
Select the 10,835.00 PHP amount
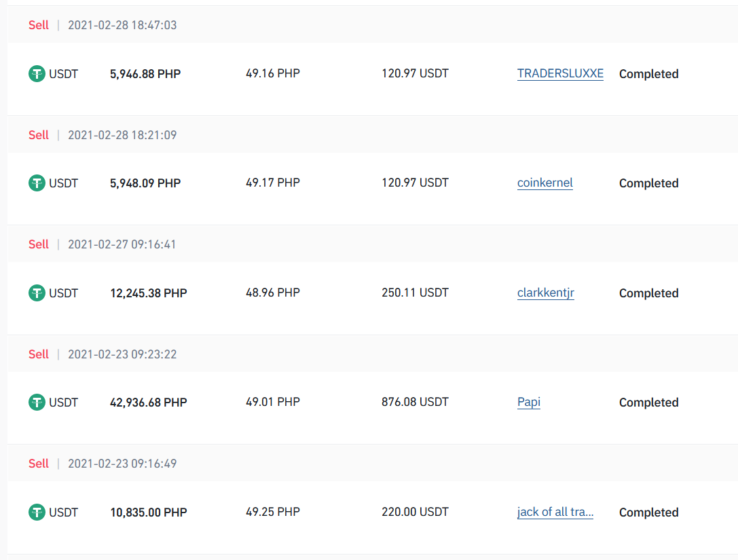point(149,512)
